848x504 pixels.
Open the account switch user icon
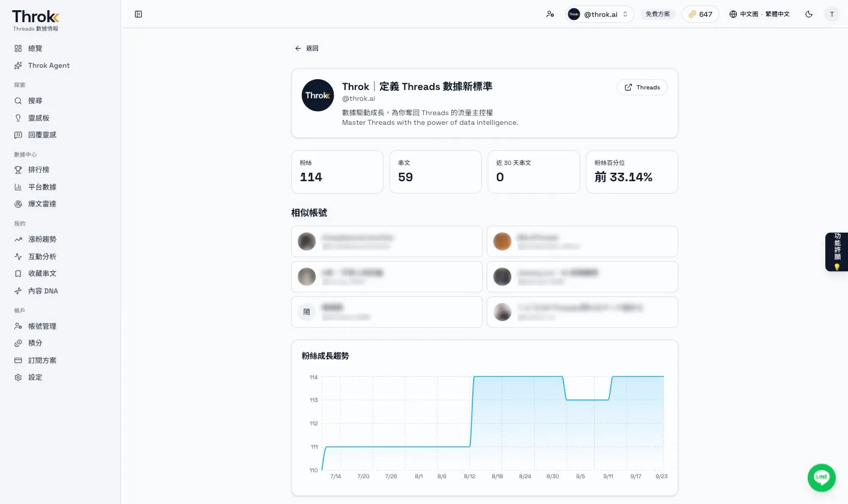550,14
